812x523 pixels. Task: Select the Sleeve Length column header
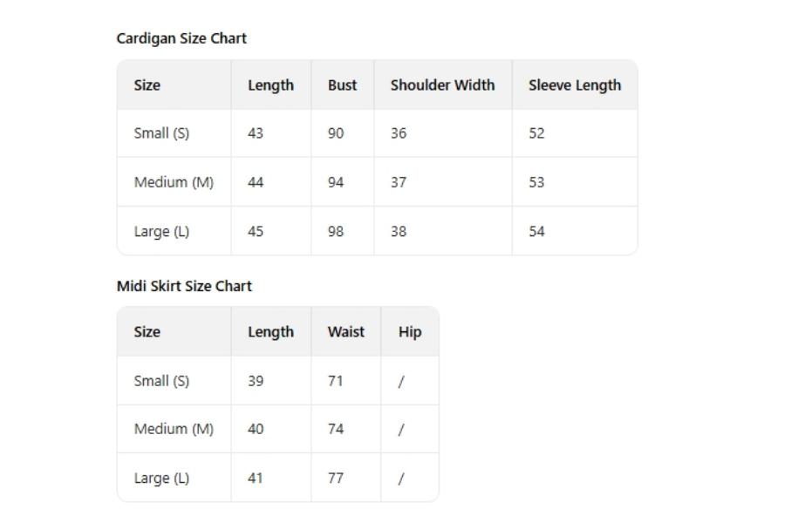click(x=574, y=85)
